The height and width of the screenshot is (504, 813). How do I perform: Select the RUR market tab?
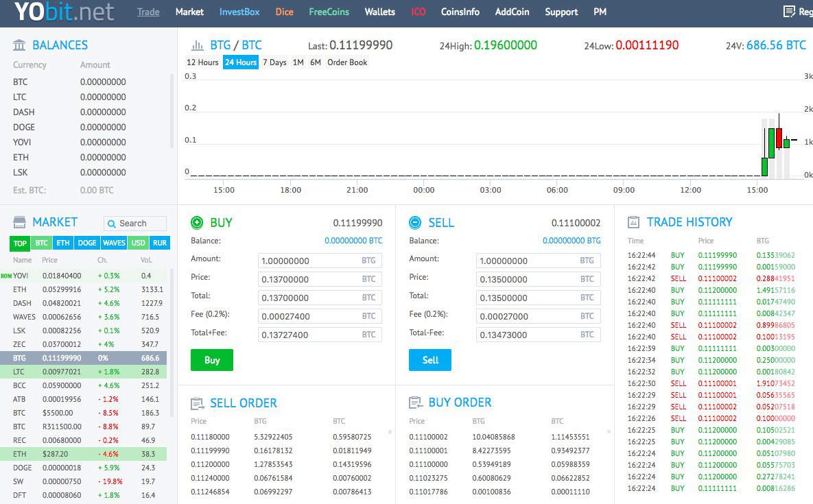click(x=160, y=243)
